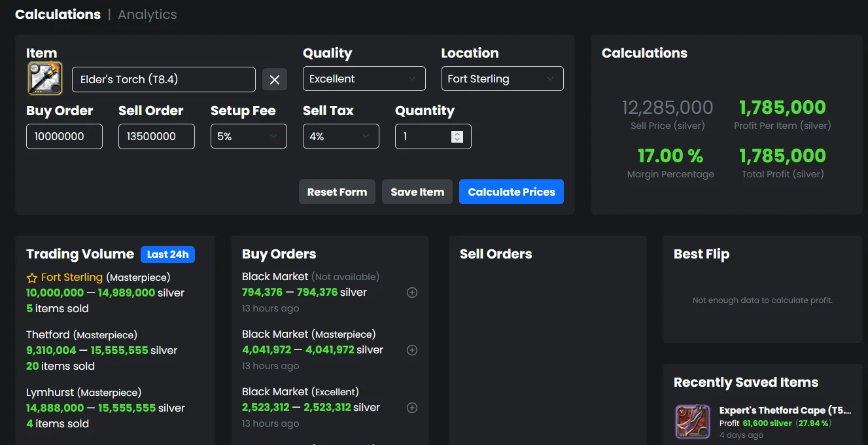The image size is (868, 445).
Task: Click the Best Flip 'Not enough data' message
Action: pos(762,300)
